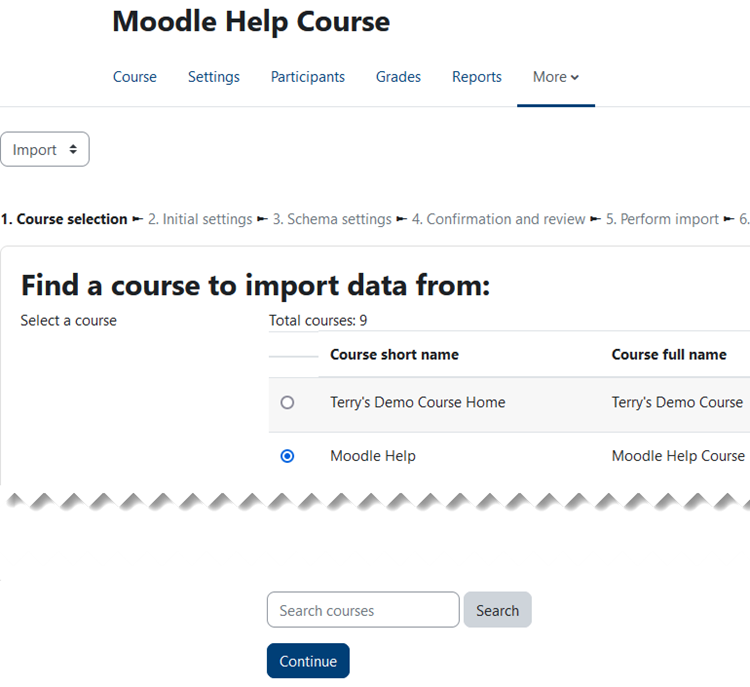Click the 1. Course selection step
Image resolution: width=750 pixels, height=687 pixels.
[64, 219]
